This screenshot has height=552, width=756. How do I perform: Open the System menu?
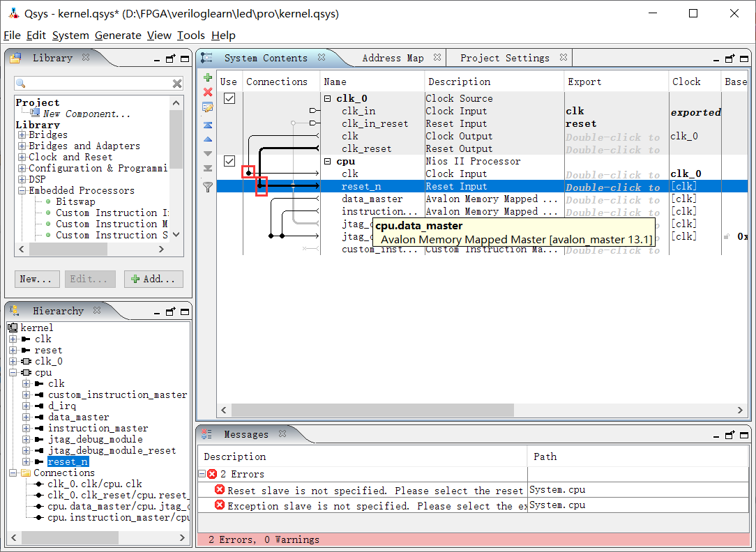[70, 36]
